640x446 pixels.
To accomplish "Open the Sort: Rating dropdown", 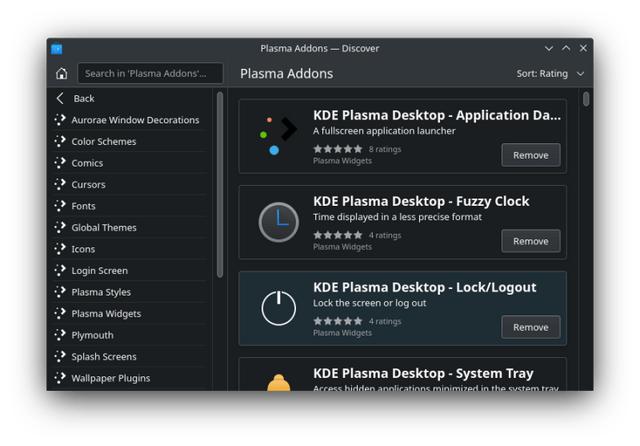I will click(x=550, y=73).
